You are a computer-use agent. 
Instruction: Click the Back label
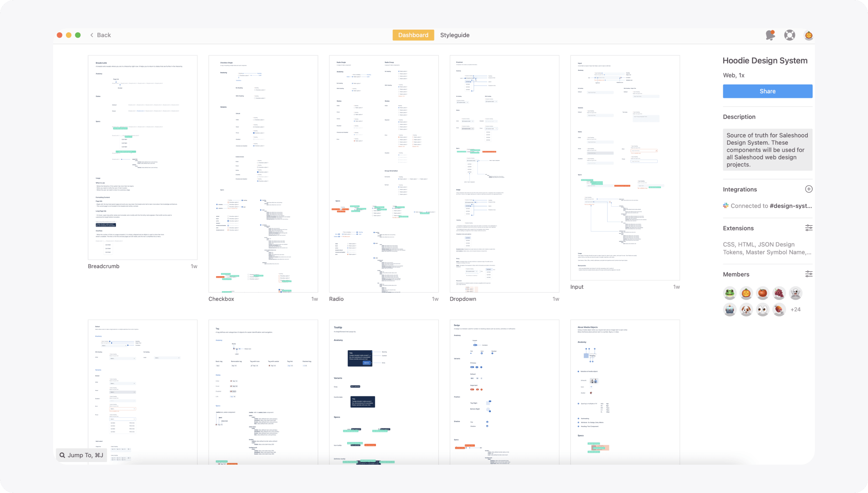pyautogui.click(x=104, y=35)
